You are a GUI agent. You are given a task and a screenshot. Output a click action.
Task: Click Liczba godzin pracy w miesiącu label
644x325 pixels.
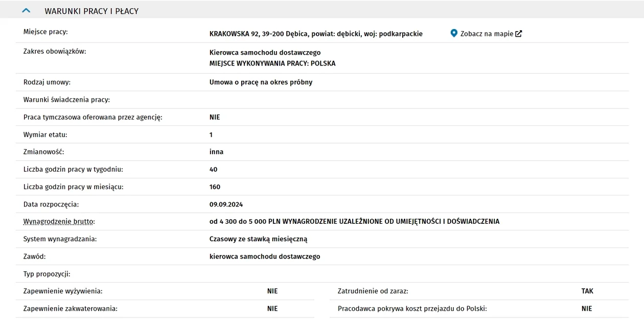pyautogui.click(x=74, y=187)
